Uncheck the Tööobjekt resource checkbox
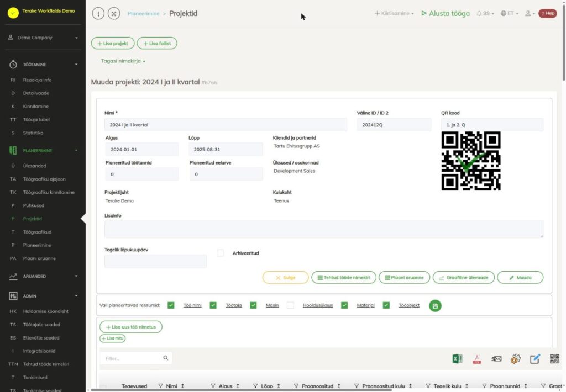The image size is (566, 392). pos(386,305)
